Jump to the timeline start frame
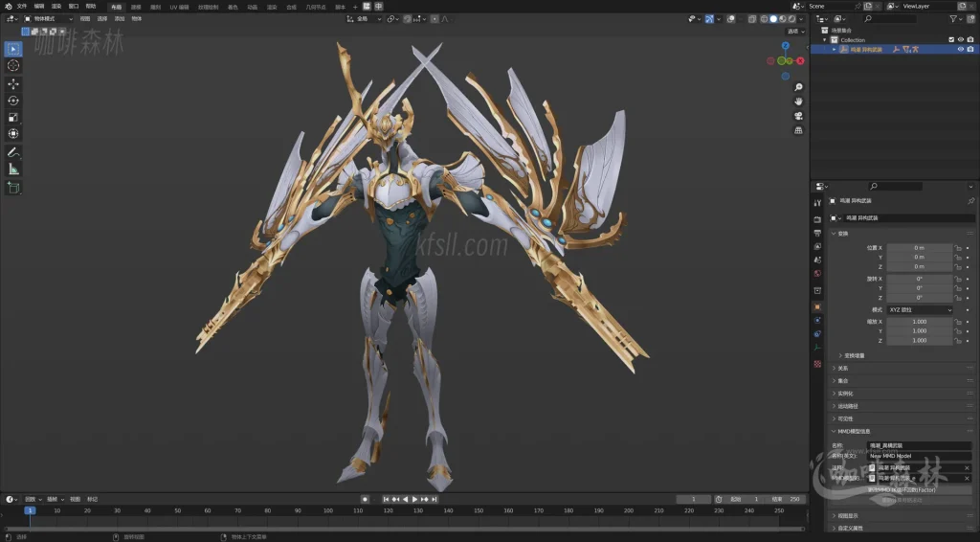 387,500
